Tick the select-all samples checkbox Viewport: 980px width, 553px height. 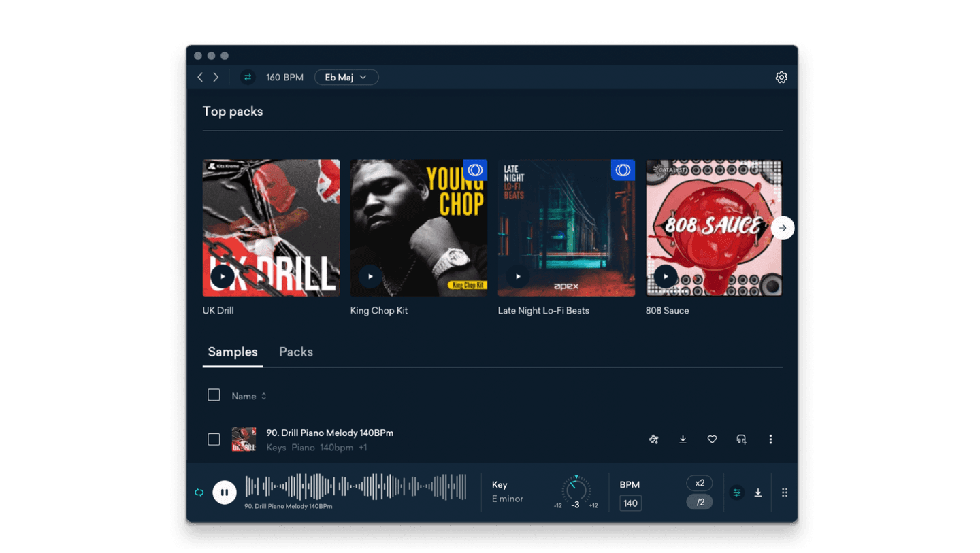click(x=214, y=395)
